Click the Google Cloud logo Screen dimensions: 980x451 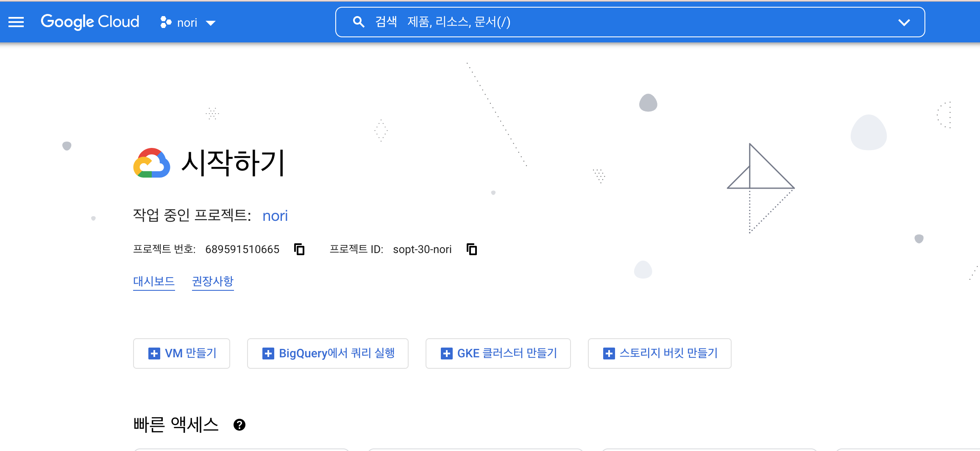90,22
